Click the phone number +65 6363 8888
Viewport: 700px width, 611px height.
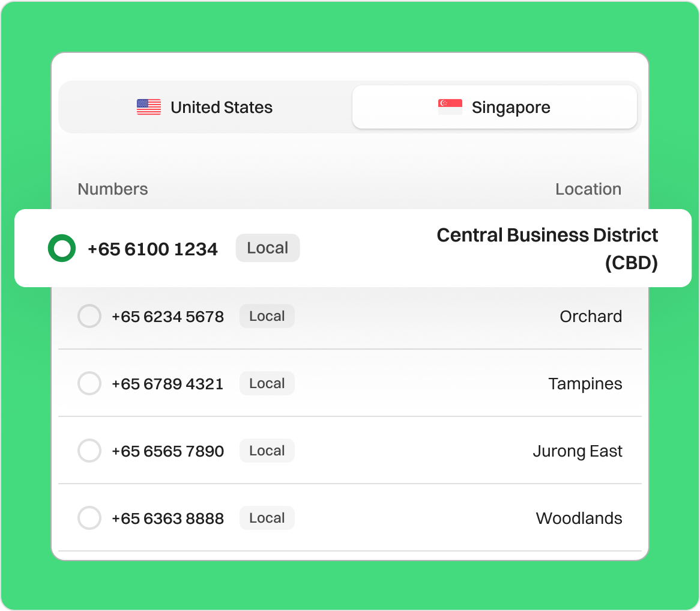(167, 518)
